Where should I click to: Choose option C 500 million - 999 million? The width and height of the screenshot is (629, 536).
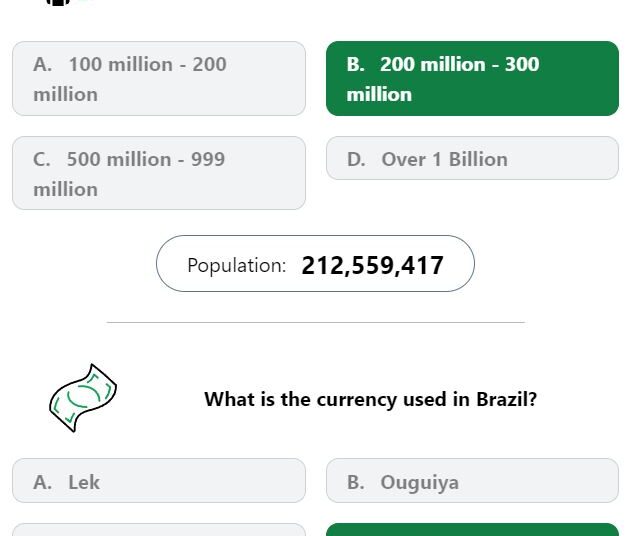click(x=159, y=173)
